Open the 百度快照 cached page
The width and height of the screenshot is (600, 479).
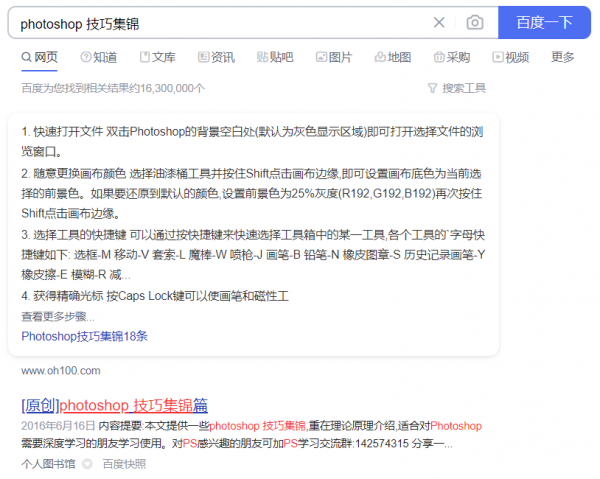click(x=124, y=464)
